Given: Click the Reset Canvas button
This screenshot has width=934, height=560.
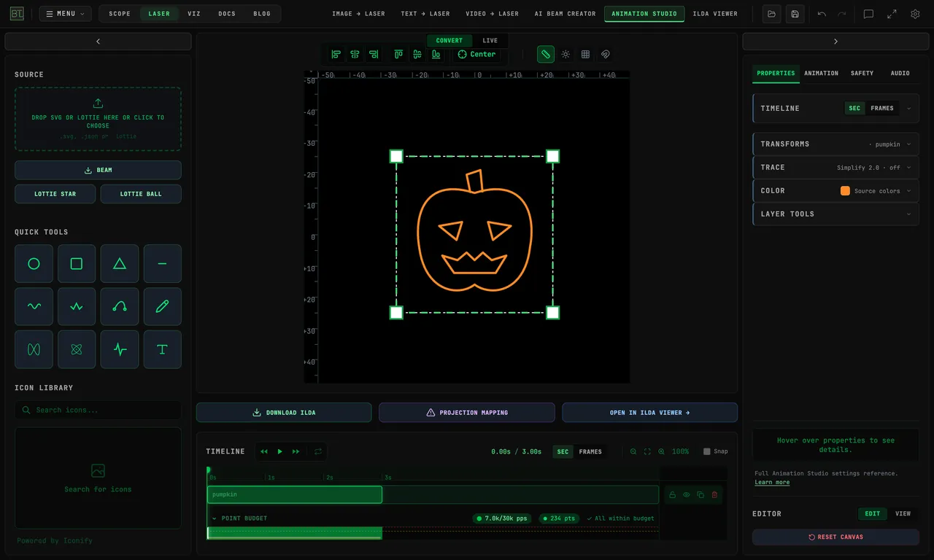Looking at the screenshot, I should (835, 537).
